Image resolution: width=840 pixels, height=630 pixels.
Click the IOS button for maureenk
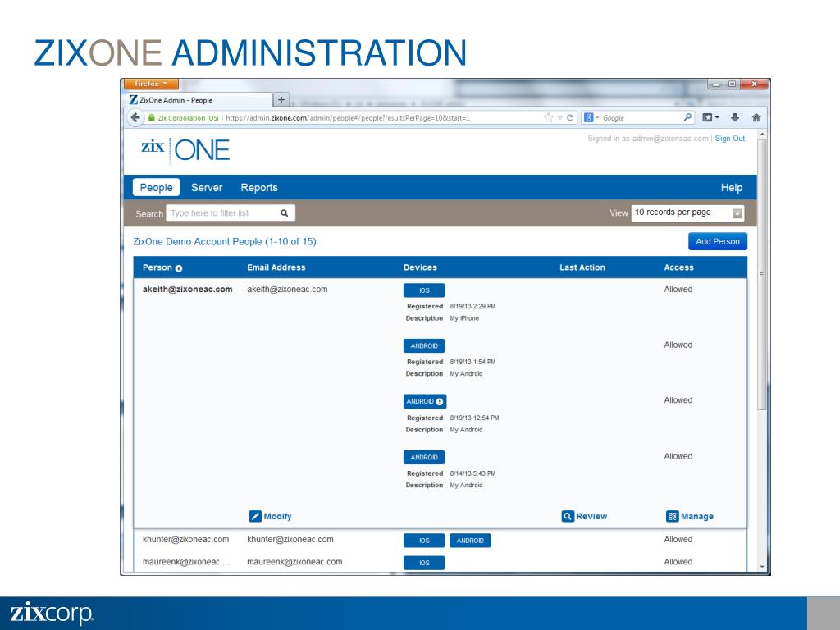click(424, 563)
